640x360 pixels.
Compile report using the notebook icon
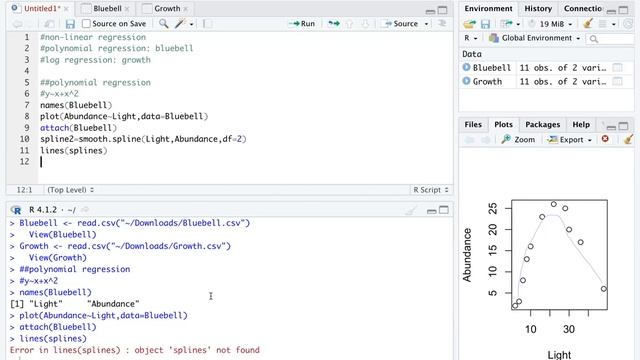pyautogui.click(x=208, y=24)
